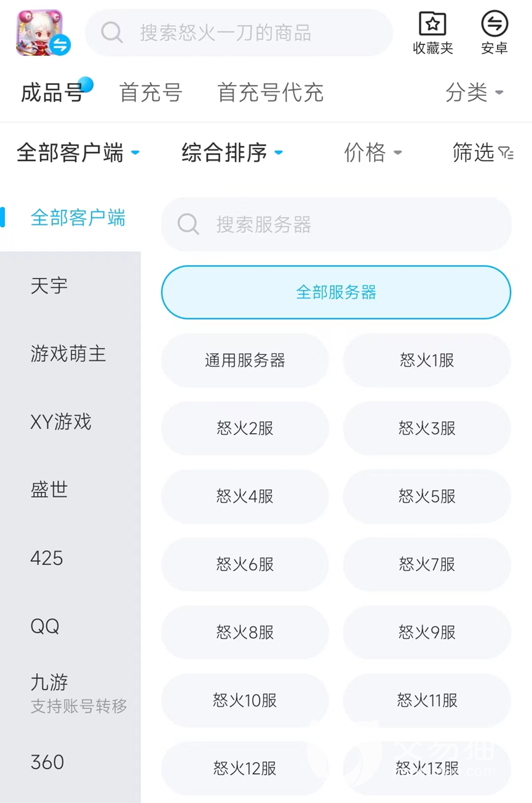Image resolution: width=532 pixels, height=803 pixels.
Task: Expand the 综合排序 sorting dropdown
Action: coord(232,153)
